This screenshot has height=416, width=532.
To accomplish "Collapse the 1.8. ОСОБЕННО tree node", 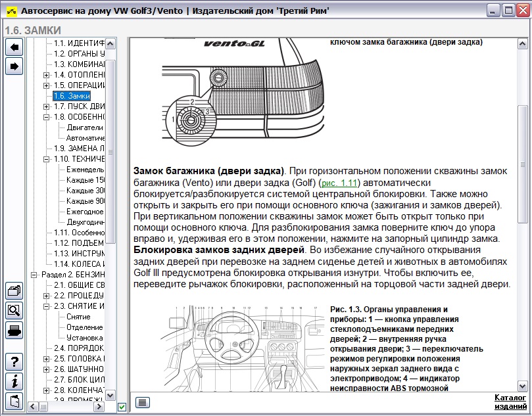I will pos(46,117).
